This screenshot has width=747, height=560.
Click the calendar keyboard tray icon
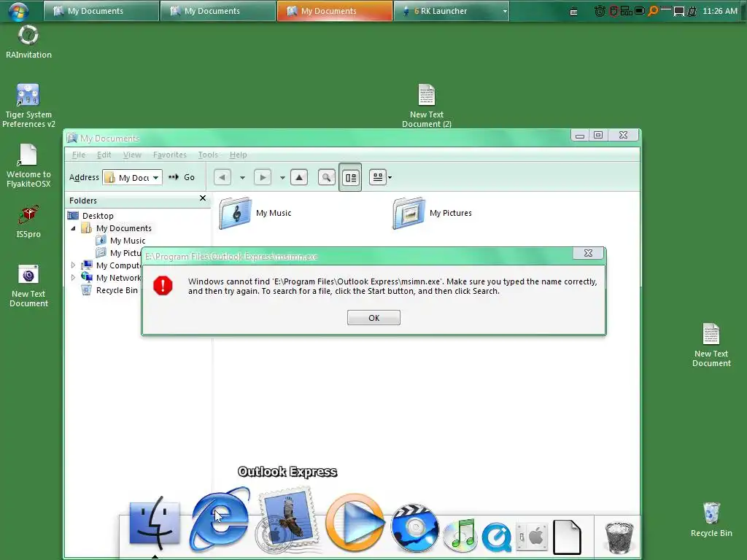573,12
